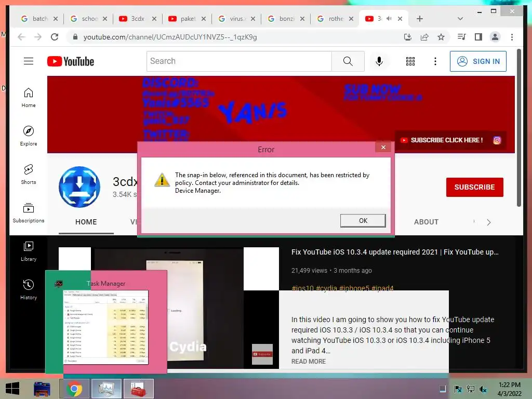Select the ABOUT channel tab

(426, 222)
